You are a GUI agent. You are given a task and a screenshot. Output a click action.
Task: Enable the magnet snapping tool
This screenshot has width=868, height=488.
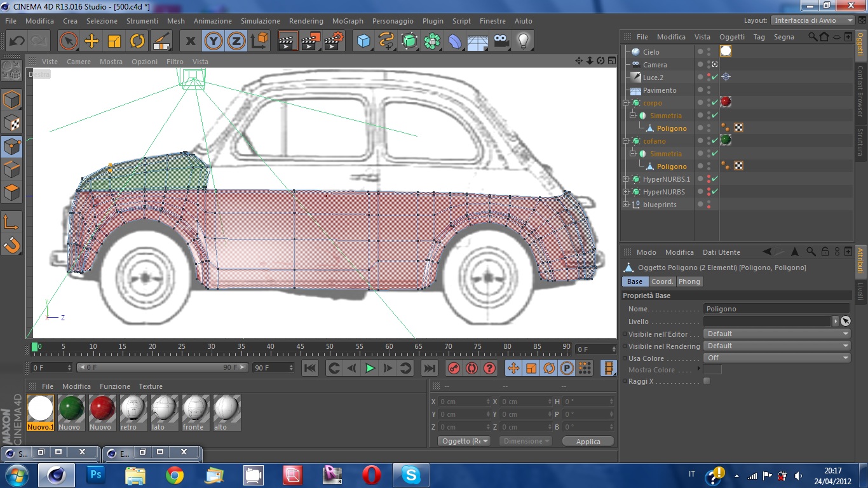click(12, 245)
